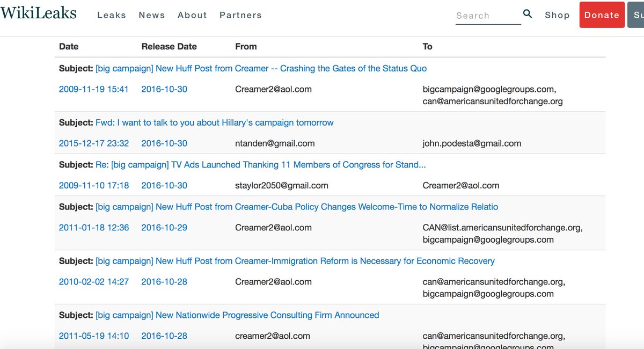The height and width of the screenshot is (349, 644).
Task: Open 'New Nationwide Progressive Consulting Firm Announced' email
Action: tap(237, 315)
